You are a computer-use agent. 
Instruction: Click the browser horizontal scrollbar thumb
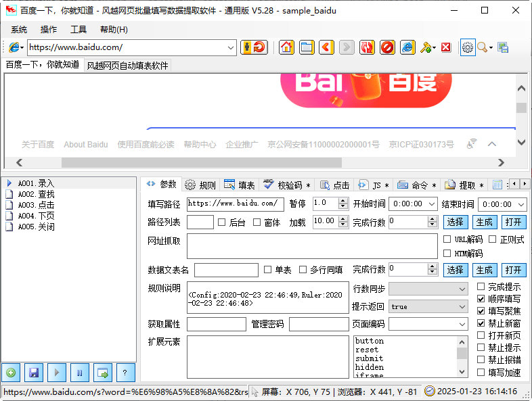coord(202,163)
